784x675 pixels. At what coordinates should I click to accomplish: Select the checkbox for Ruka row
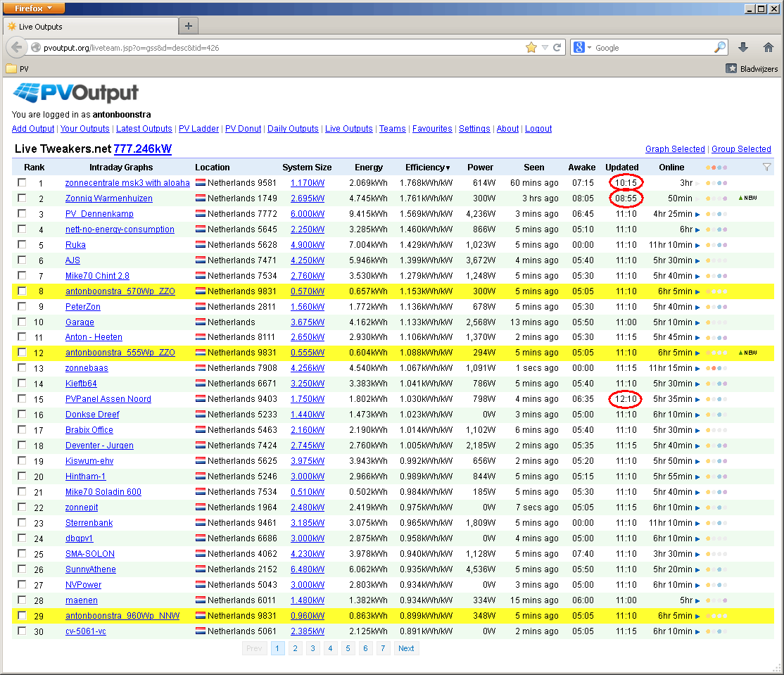point(22,244)
